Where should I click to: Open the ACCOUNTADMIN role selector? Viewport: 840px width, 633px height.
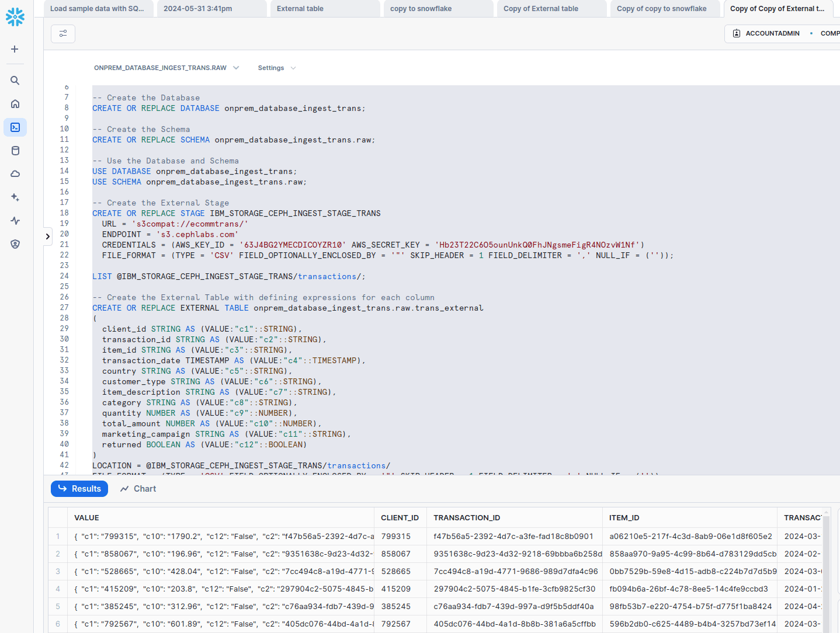(766, 33)
